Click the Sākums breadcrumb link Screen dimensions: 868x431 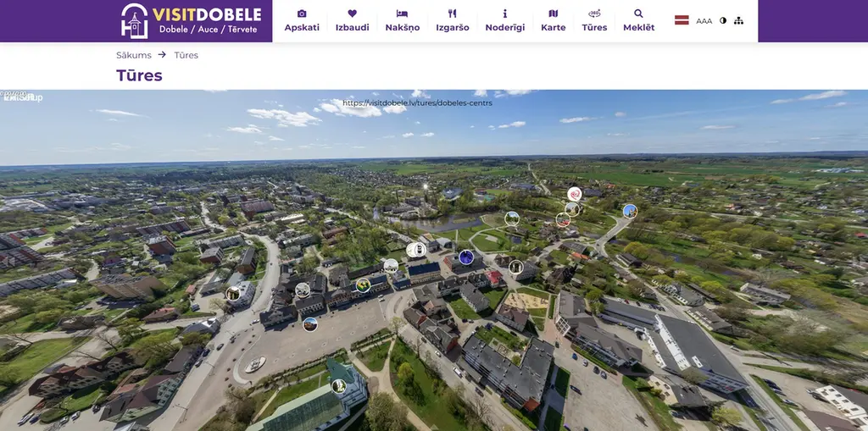[x=133, y=55]
